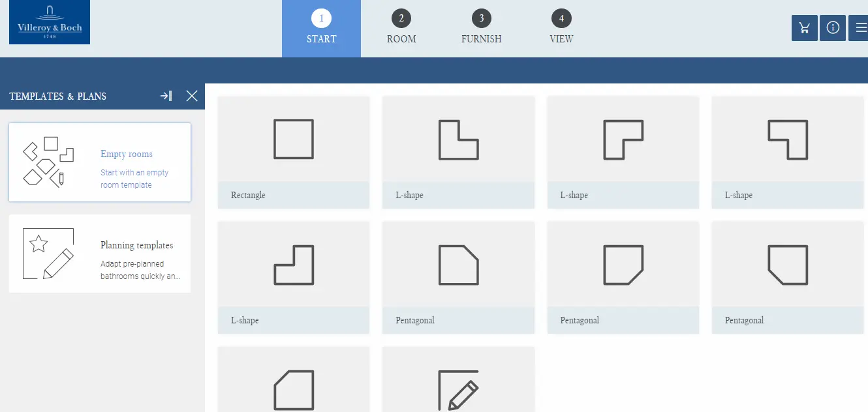Image resolution: width=868 pixels, height=412 pixels.
Task: Jump to the VIEW step tab
Action: click(x=561, y=29)
